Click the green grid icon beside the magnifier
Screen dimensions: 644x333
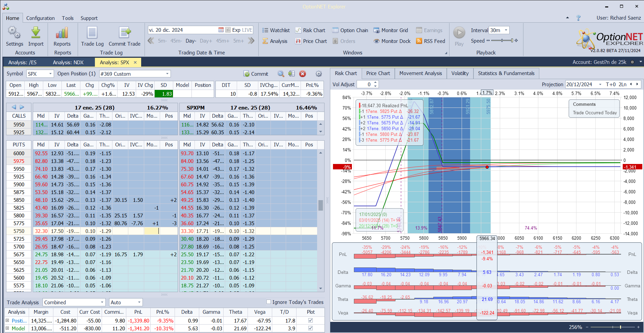292,74
